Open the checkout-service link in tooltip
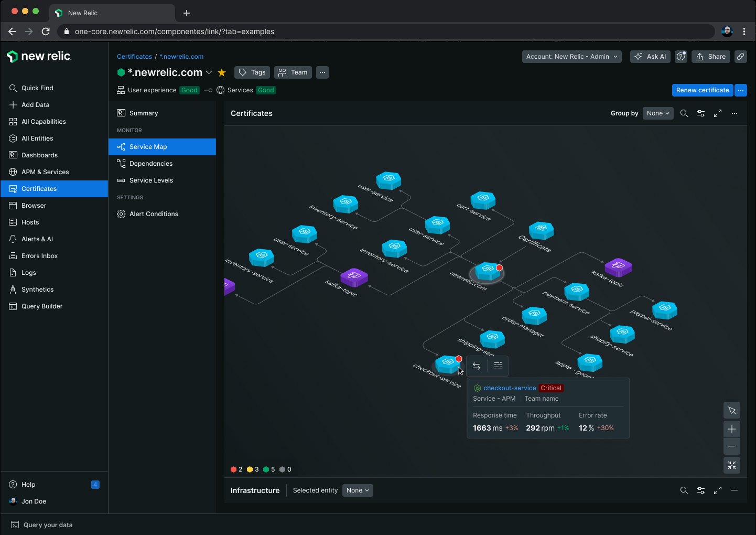 (x=510, y=388)
